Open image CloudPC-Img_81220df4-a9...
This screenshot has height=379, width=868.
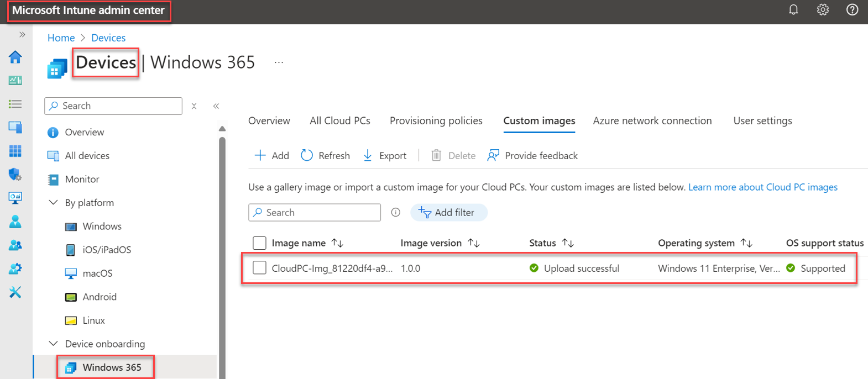pos(332,269)
